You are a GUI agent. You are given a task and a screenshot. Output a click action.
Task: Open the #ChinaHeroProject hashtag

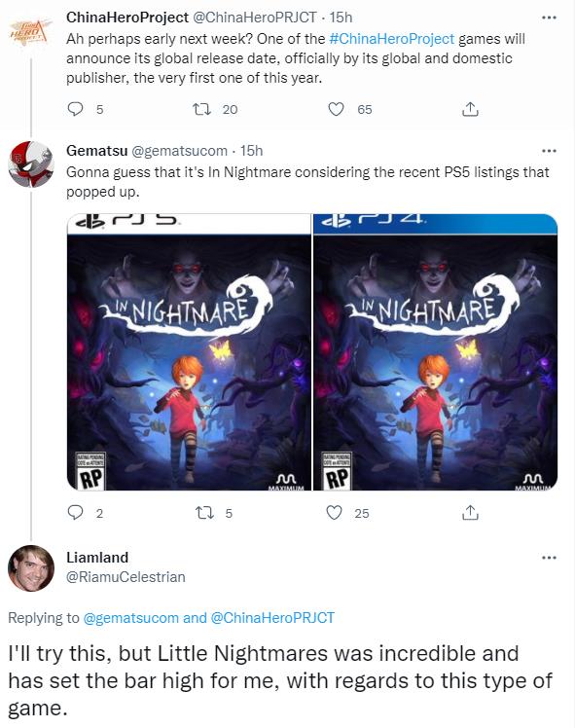[x=392, y=39]
